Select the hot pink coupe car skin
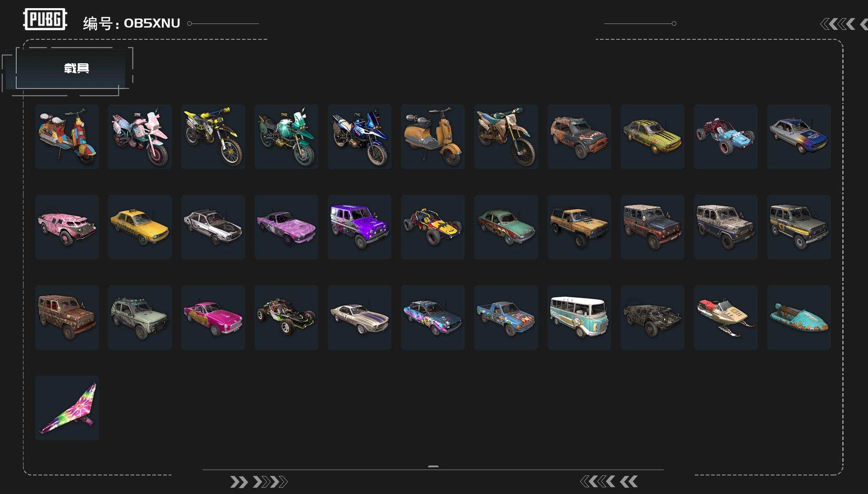Viewport: 868px width, 494px height. pos(213,317)
